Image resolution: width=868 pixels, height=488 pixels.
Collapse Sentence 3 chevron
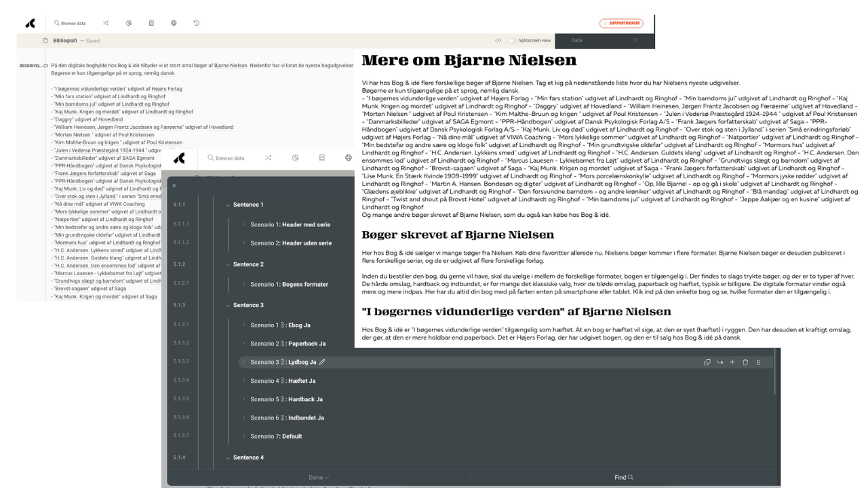228,305
